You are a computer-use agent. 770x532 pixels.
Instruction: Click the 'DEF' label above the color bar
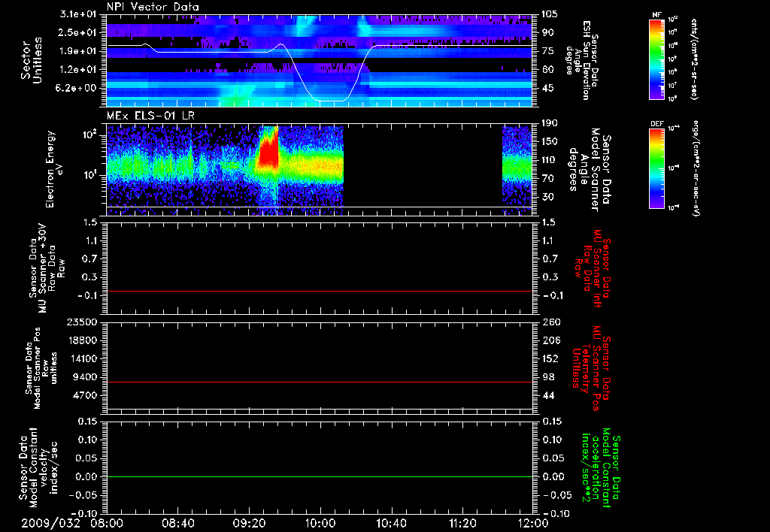coord(656,124)
